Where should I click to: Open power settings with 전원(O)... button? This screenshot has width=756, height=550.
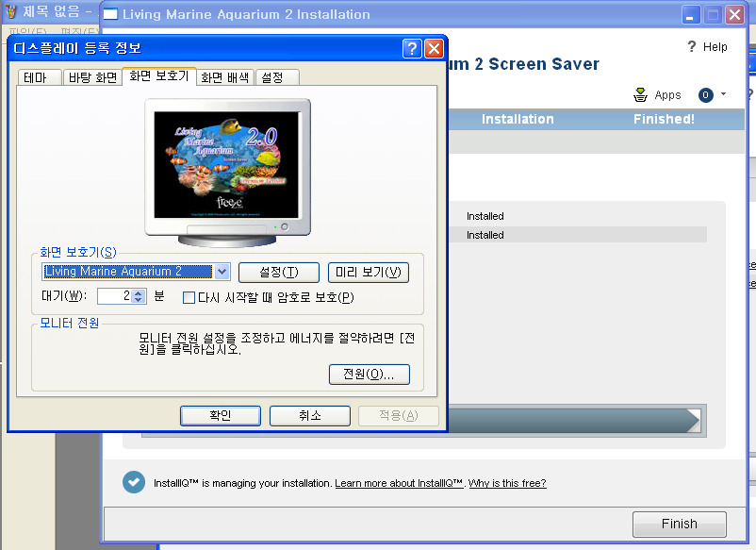click(x=370, y=375)
